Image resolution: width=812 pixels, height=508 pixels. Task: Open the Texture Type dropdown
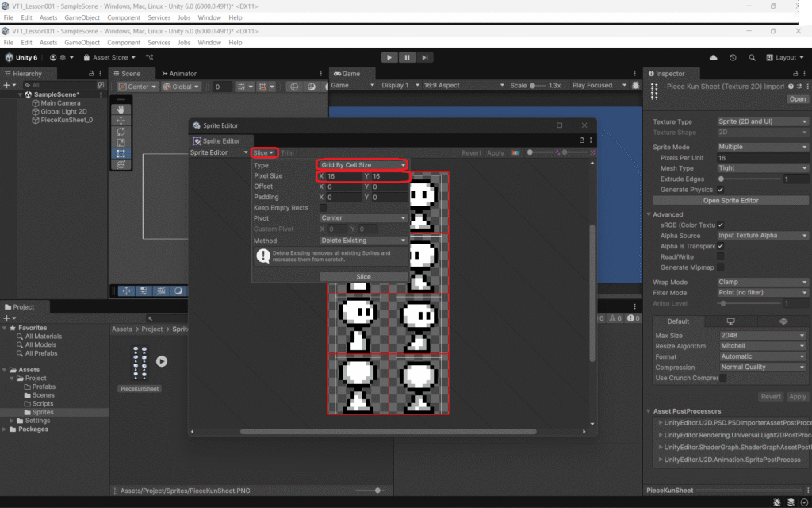tap(762, 121)
